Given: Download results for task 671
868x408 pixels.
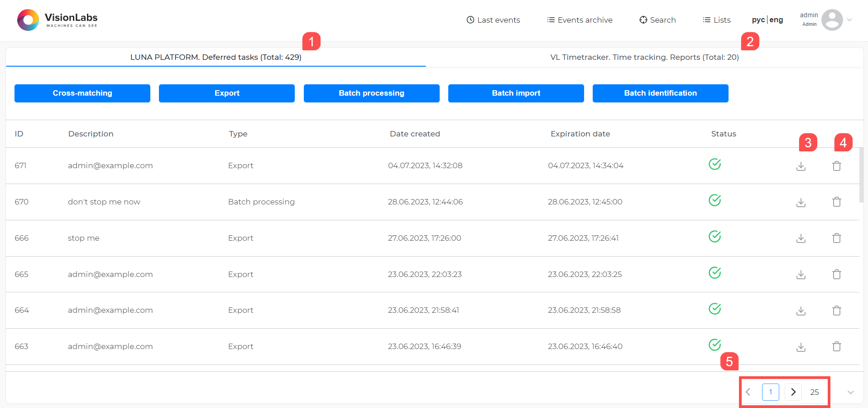Looking at the screenshot, I should [801, 166].
